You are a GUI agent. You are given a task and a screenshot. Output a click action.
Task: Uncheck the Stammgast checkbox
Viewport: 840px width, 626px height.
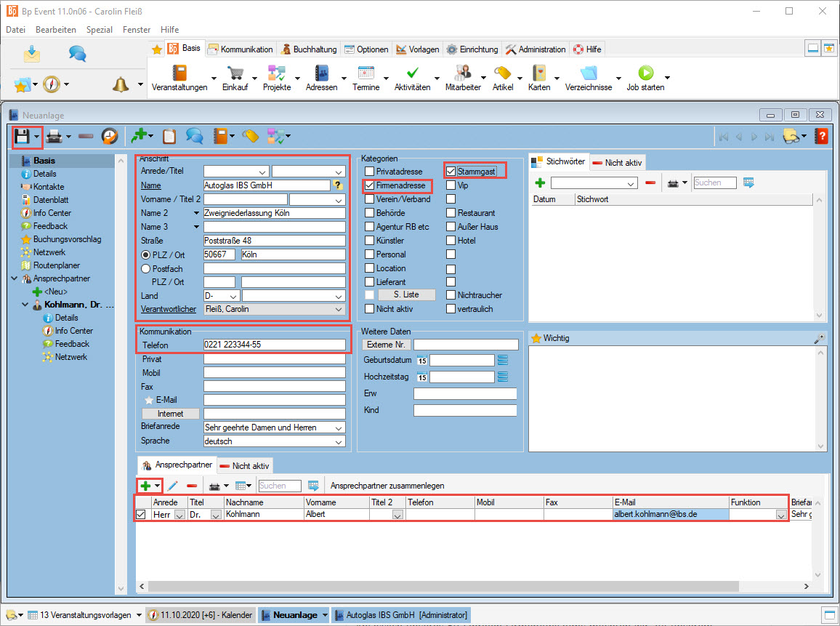[x=451, y=172]
